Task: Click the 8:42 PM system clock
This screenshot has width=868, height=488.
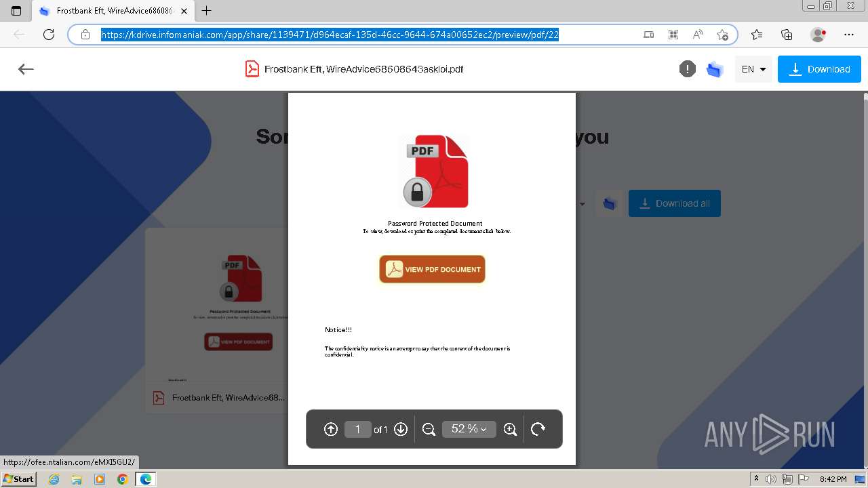Action: click(x=833, y=479)
